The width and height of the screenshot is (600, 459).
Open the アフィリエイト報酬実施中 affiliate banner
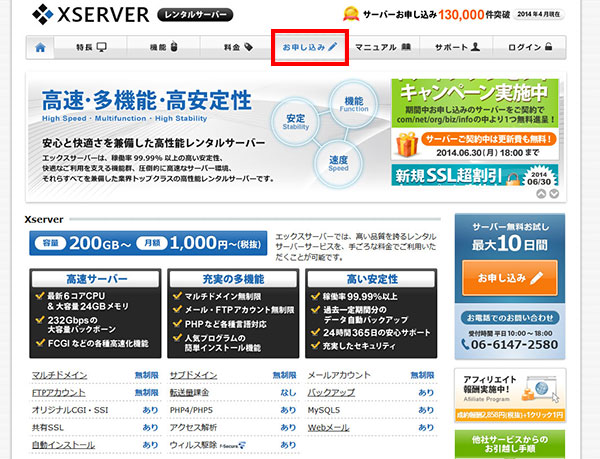click(510, 396)
